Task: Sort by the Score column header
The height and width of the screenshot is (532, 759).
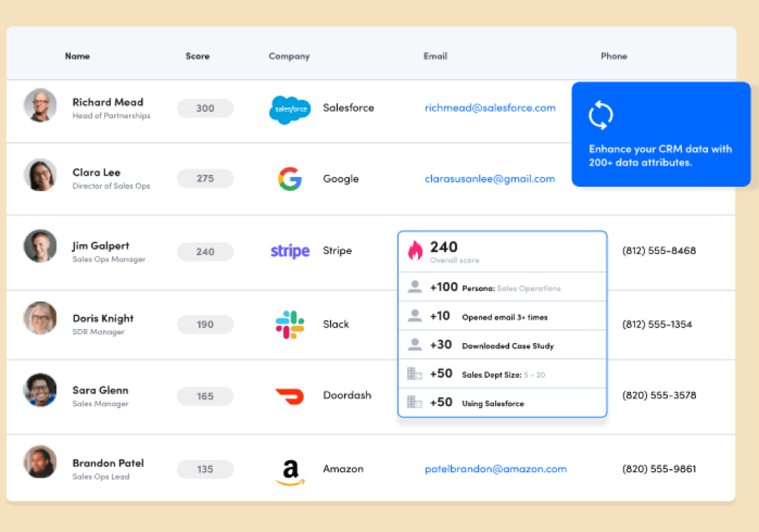Action: (197, 56)
